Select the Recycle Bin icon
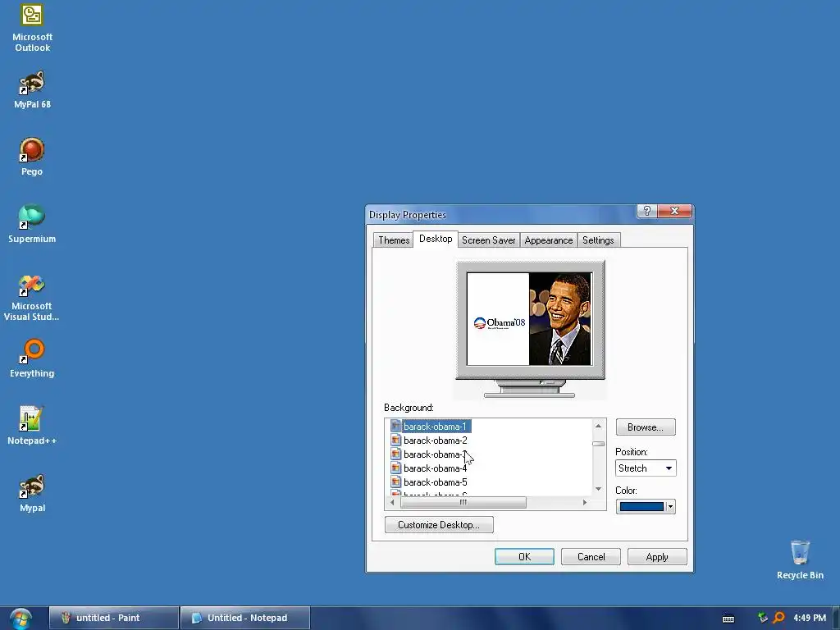 800,559
